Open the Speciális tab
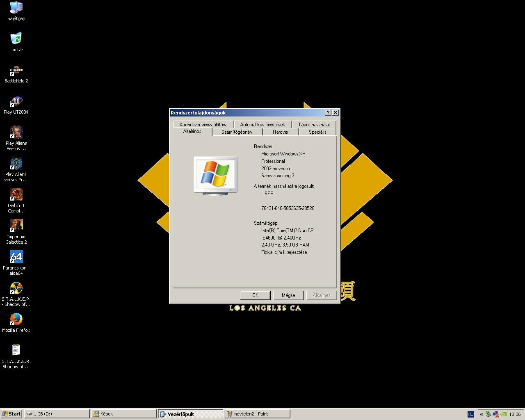The image size is (525, 420). pyautogui.click(x=317, y=132)
